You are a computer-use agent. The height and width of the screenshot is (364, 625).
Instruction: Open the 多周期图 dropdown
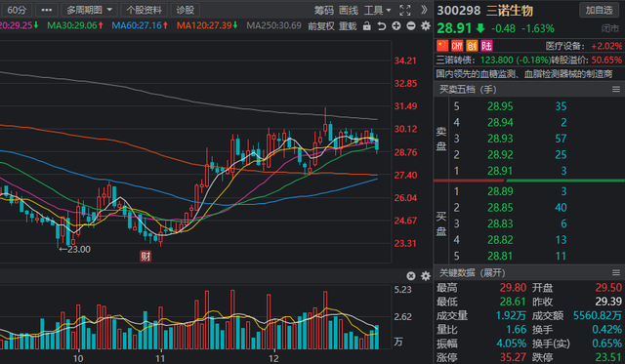89,10
